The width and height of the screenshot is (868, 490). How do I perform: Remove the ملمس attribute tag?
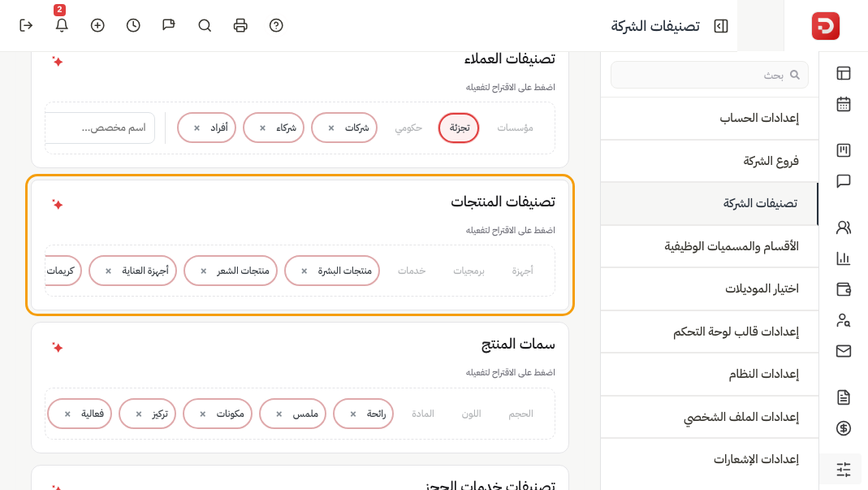(279, 414)
